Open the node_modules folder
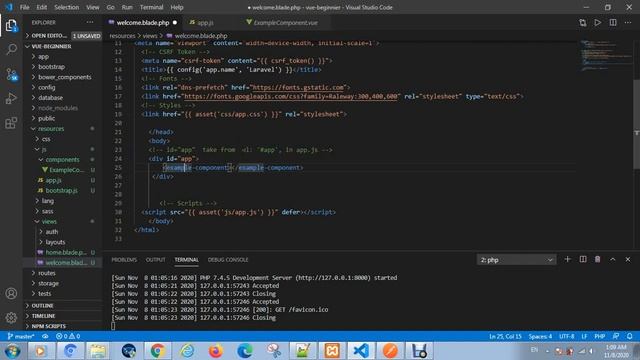640x360 pixels. coord(63,108)
